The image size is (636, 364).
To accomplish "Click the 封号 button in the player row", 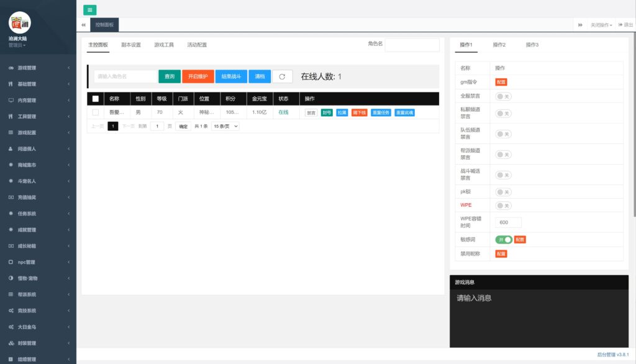I will (x=327, y=113).
